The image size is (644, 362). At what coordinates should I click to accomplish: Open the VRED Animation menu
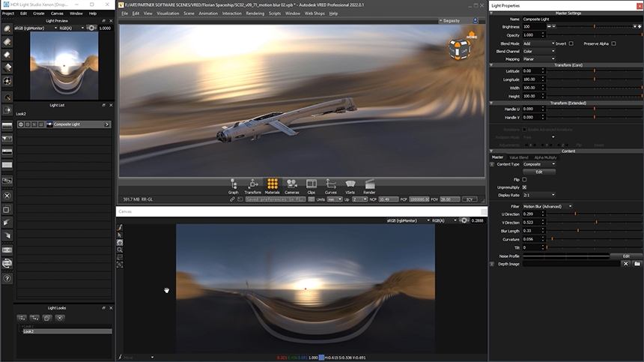(208, 13)
